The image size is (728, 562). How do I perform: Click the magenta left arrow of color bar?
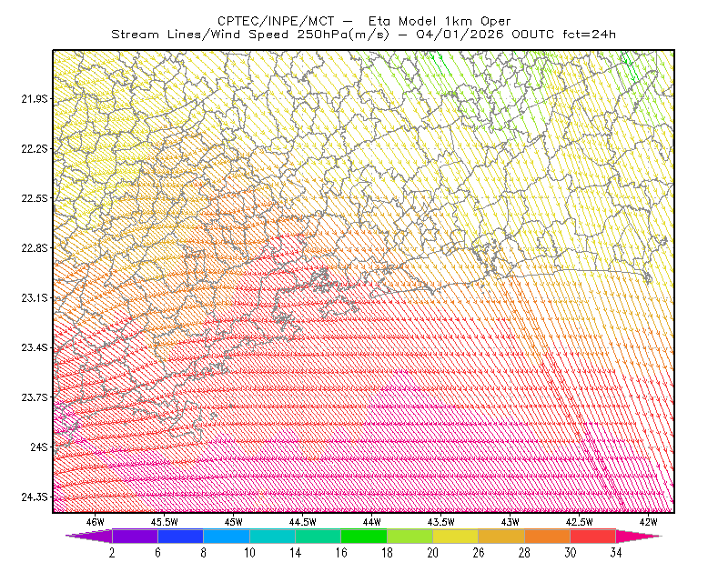pos(89,536)
